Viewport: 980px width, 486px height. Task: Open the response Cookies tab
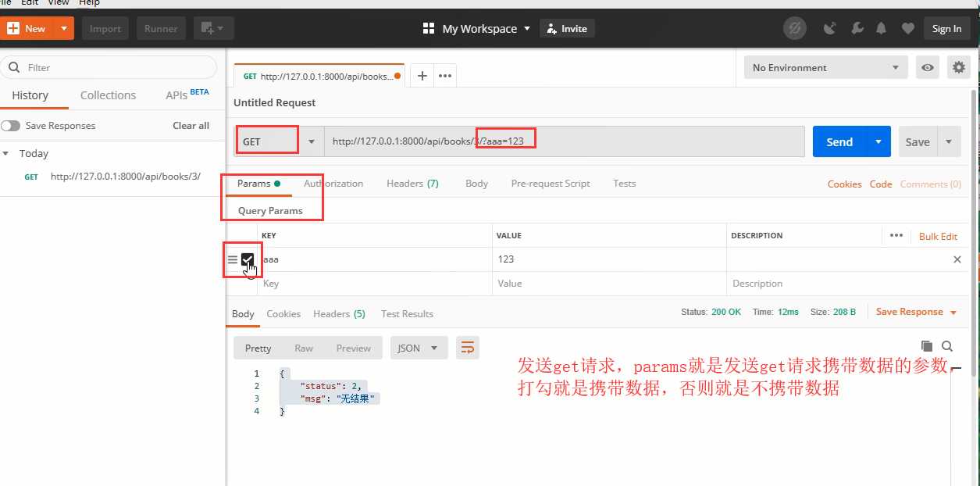click(283, 314)
